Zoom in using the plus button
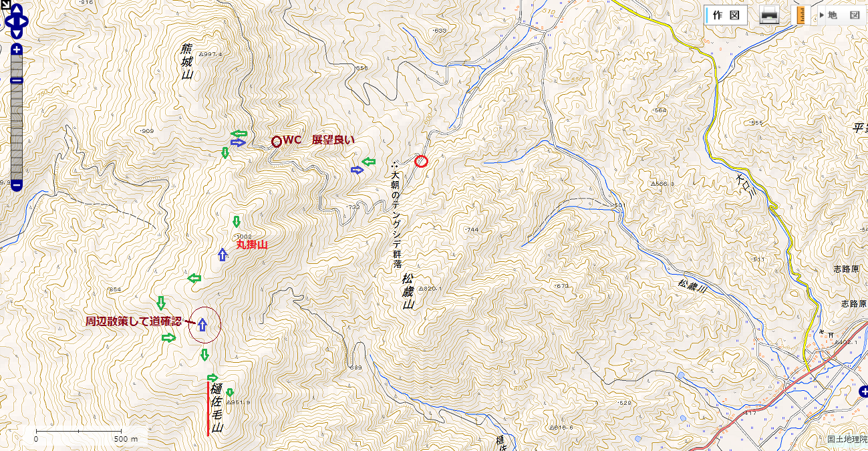 coord(17,49)
